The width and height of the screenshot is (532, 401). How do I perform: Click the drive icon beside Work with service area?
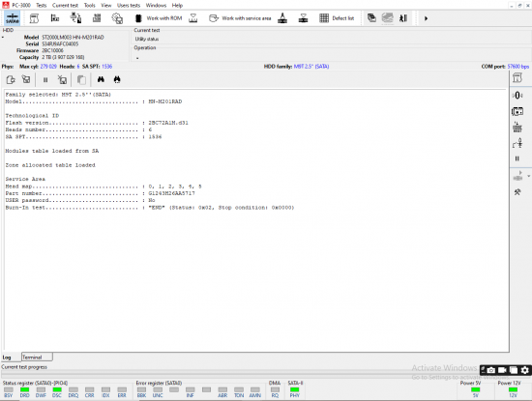click(214, 18)
